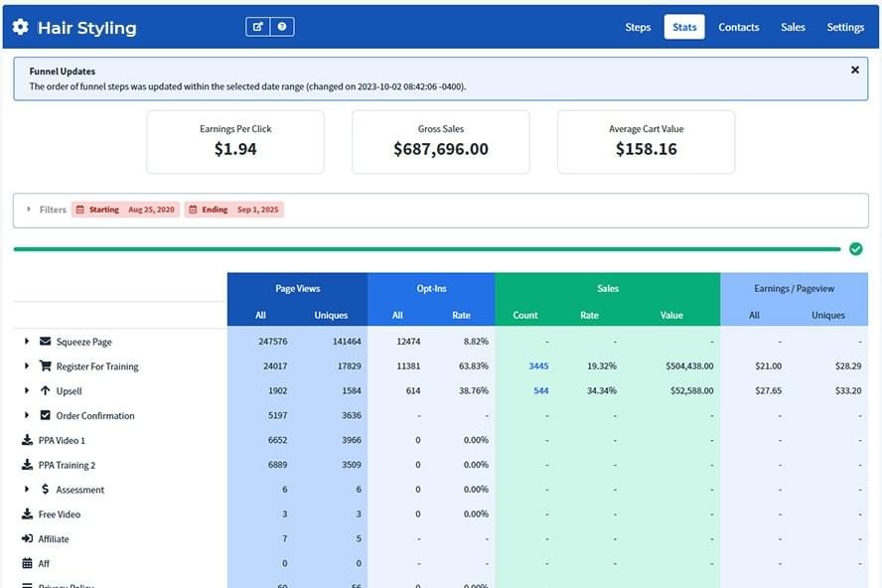Viewport: 882px width, 588px height.
Task: Click the PPA Video 1 download icon
Action: 27,440
